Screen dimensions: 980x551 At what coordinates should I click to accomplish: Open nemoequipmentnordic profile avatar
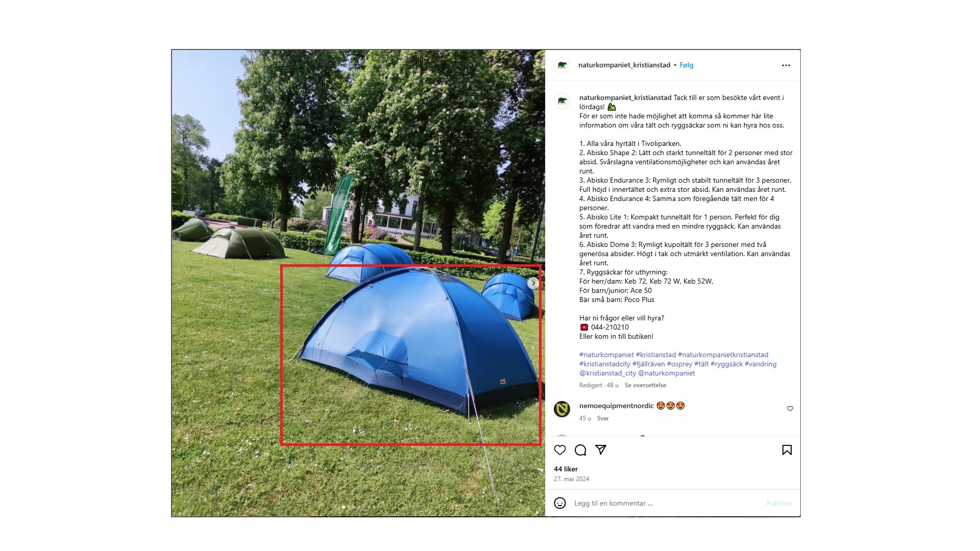pos(562,409)
